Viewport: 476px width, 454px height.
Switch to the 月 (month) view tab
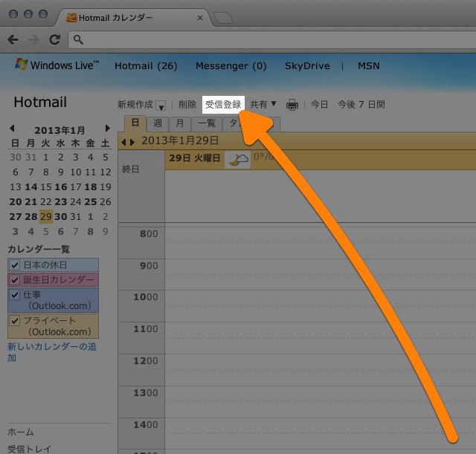[180, 123]
